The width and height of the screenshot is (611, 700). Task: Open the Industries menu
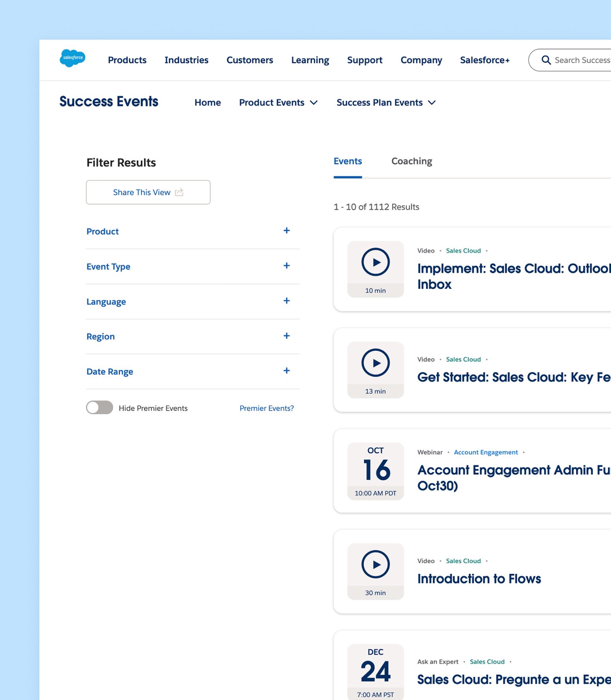click(x=186, y=60)
